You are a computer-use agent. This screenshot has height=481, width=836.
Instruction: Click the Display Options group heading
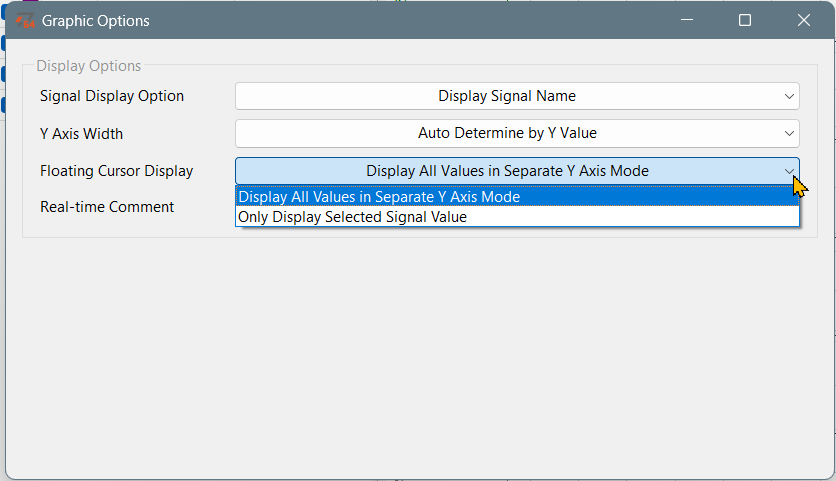pyautogui.click(x=89, y=66)
